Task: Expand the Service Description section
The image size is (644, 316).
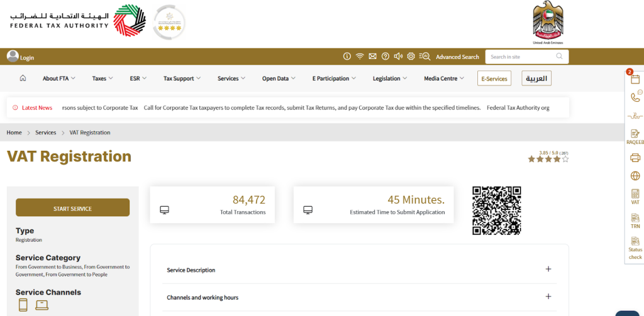Action: click(548, 270)
